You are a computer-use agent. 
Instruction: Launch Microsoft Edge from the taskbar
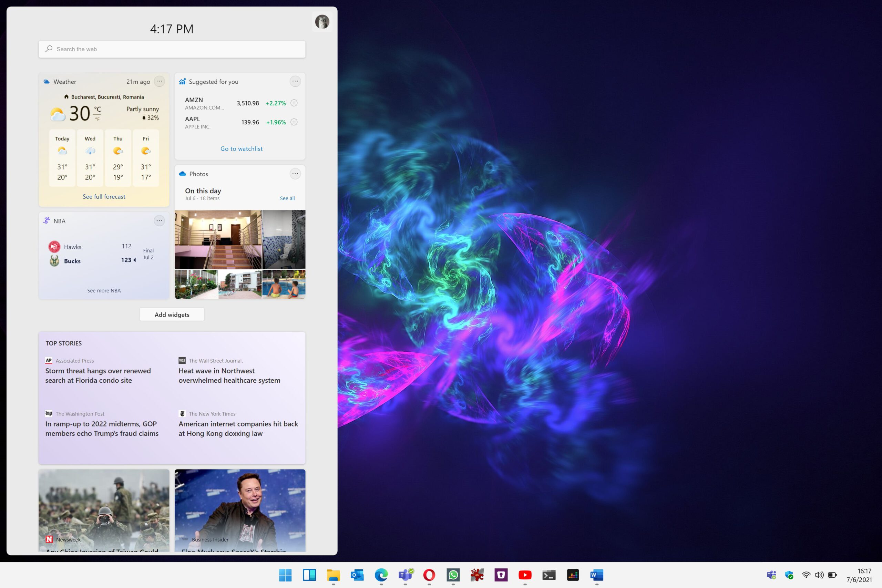point(381,575)
